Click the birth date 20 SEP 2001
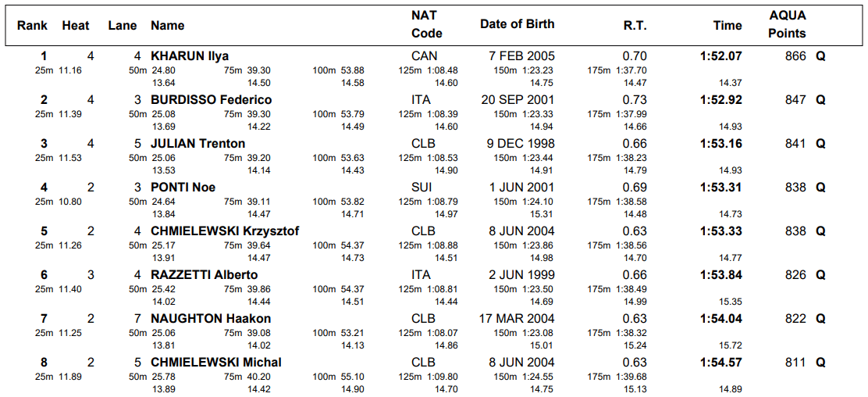 point(518,100)
